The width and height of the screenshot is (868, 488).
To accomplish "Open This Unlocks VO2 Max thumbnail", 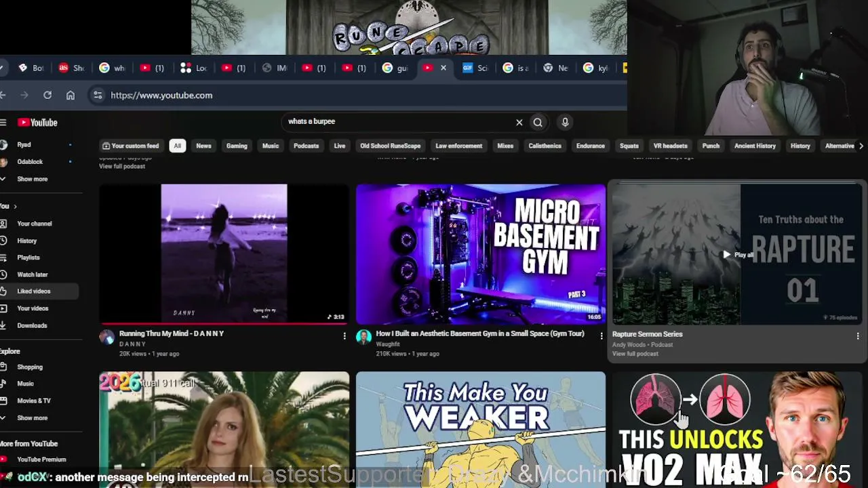I will [x=737, y=430].
